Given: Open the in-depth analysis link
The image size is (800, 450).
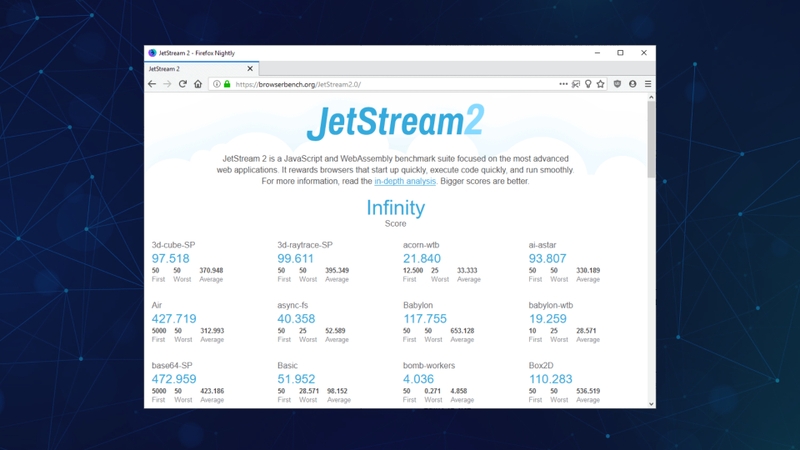Looking at the screenshot, I should tap(405, 181).
